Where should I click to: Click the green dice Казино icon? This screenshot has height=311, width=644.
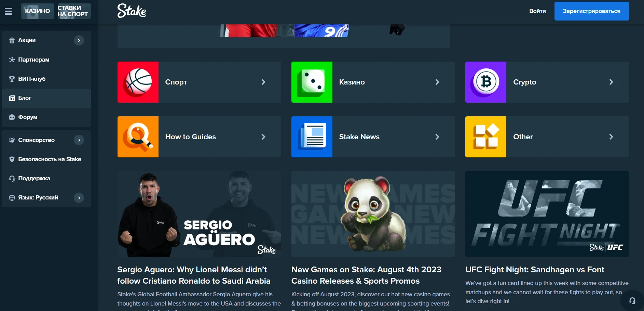click(x=312, y=82)
